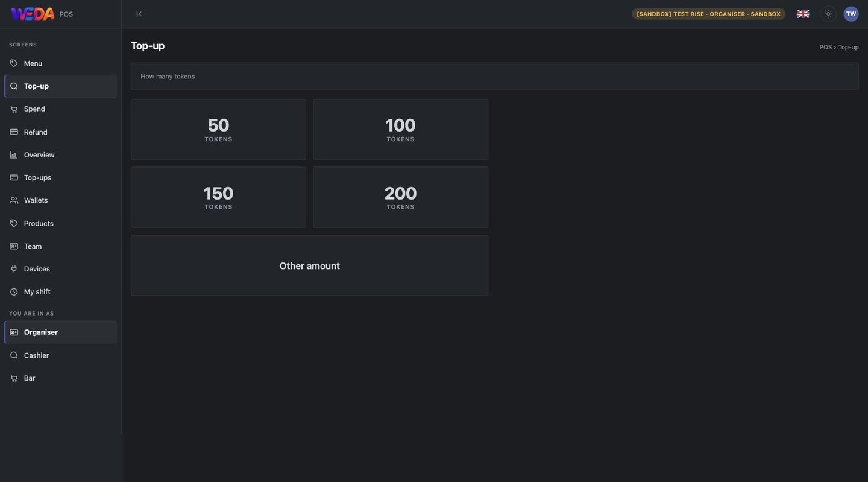Open the TW user avatar menu
The image size is (868, 482).
click(x=851, y=14)
